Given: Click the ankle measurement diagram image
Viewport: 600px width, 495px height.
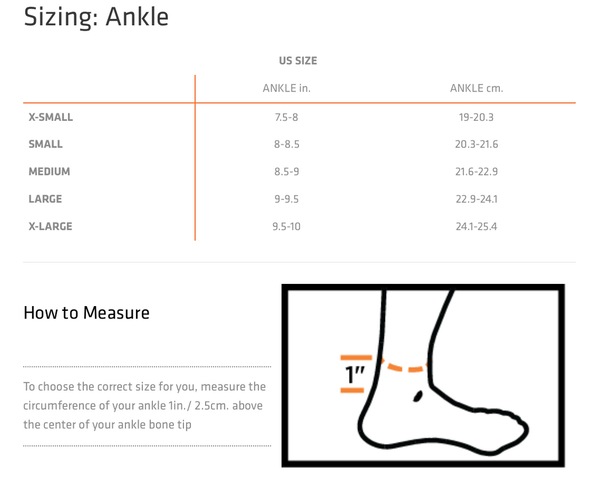Looking at the screenshot, I should point(423,375).
